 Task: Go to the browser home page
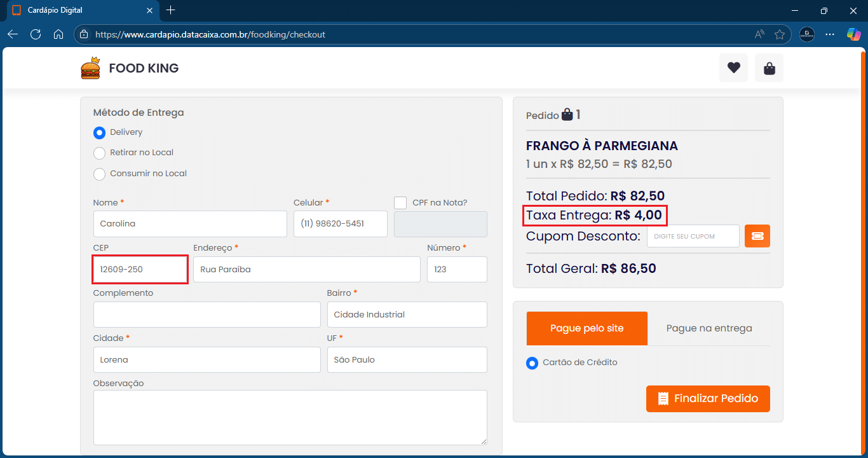point(58,34)
